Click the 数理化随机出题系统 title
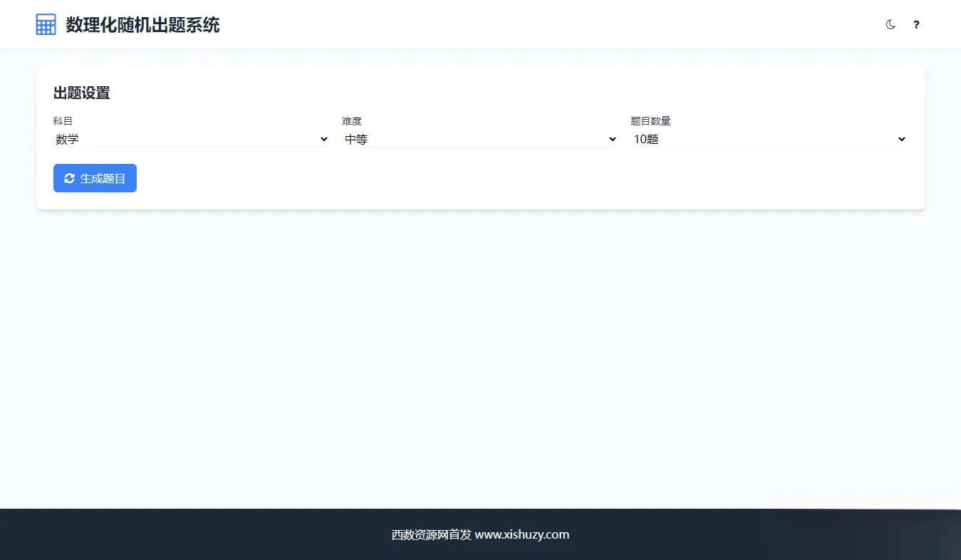This screenshot has height=560, width=961. 142,24
